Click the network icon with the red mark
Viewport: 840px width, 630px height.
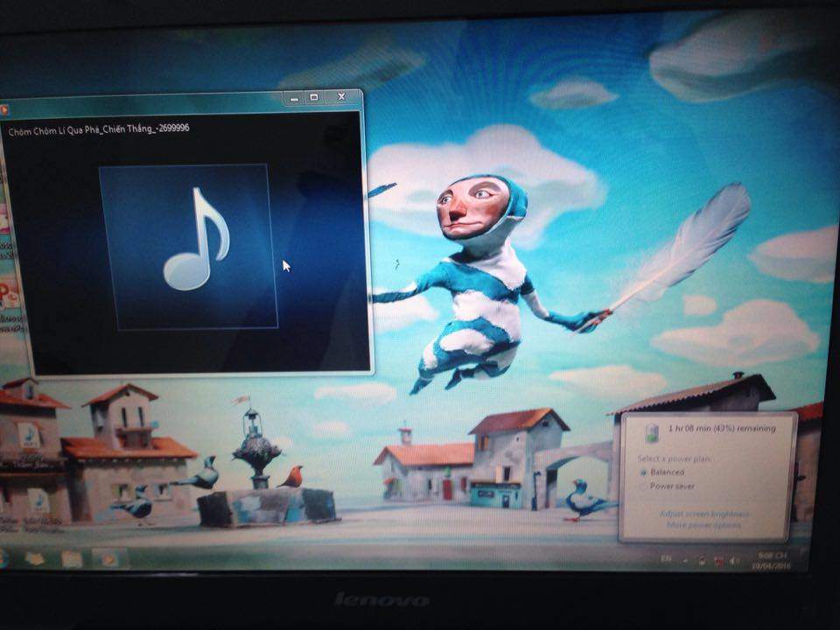pos(718,561)
